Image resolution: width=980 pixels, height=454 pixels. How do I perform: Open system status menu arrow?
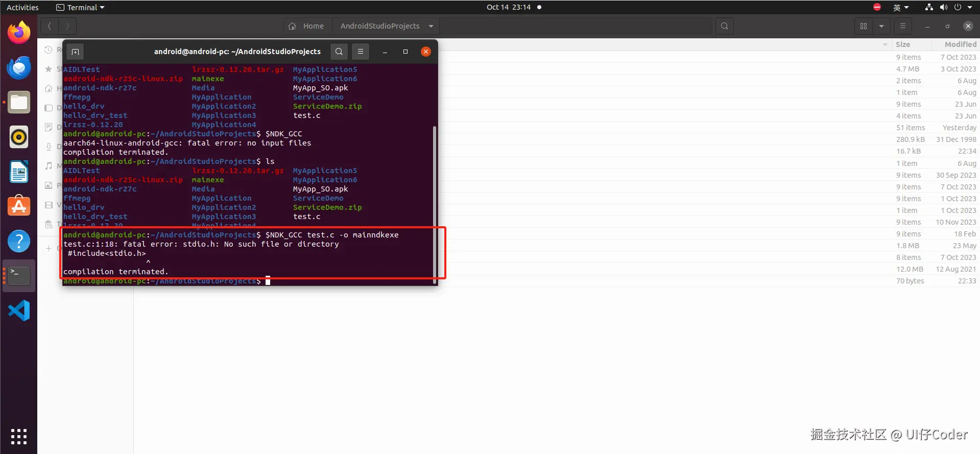pyautogui.click(x=970, y=7)
